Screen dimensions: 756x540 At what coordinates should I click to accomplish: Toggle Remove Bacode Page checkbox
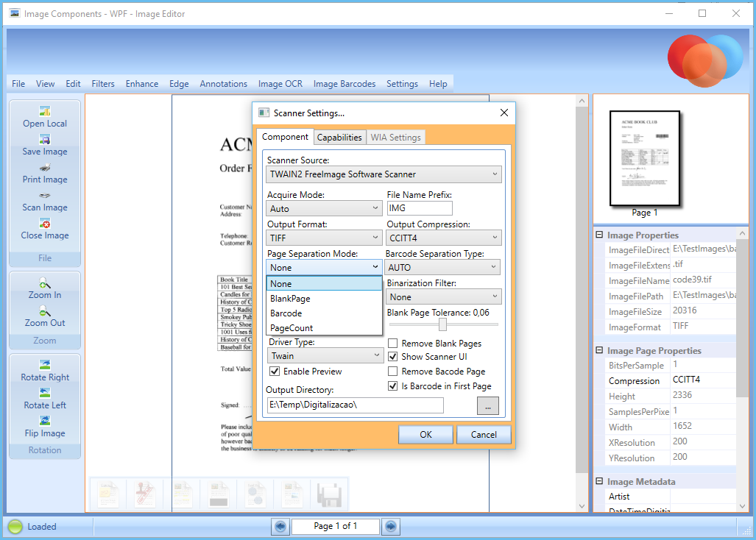[x=393, y=372]
